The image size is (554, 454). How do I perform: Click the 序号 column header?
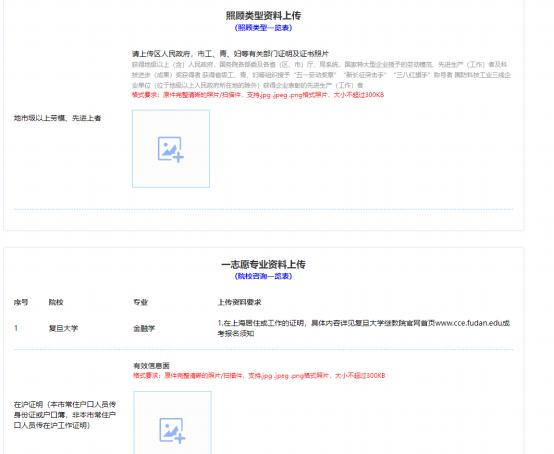pyautogui.click(x=21, y=302)
